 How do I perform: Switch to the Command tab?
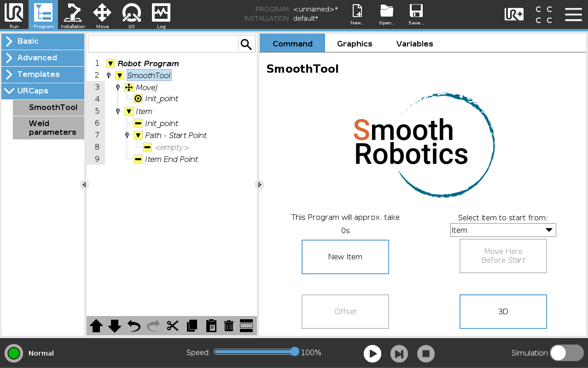[292, 44]
